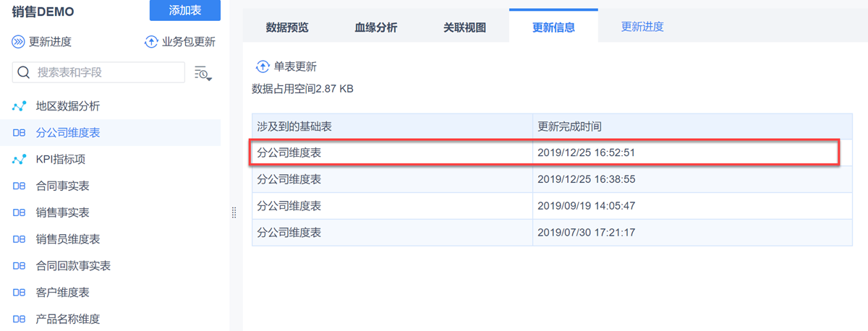Switch to the 数据预览 tab

click(x=287, y=27)
